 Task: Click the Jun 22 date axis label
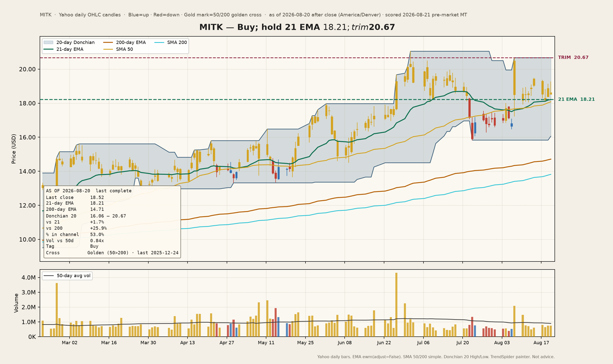(384, 343)
